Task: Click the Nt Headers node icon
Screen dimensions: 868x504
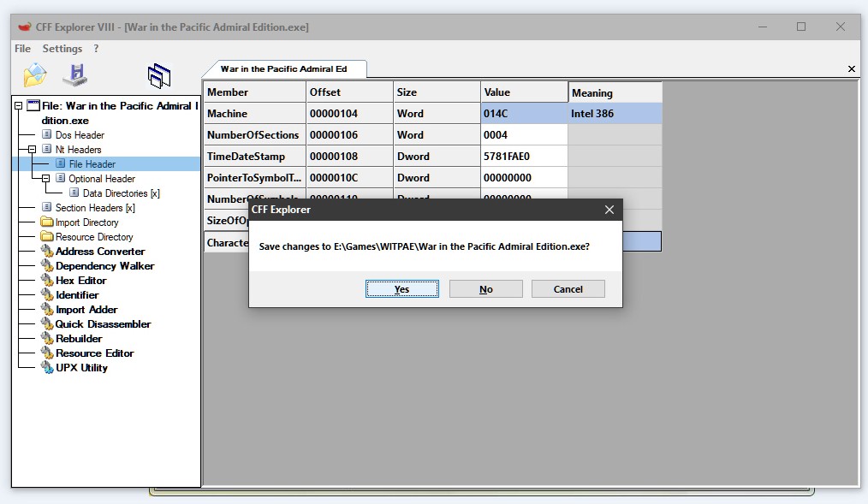Action: [47, 149]
